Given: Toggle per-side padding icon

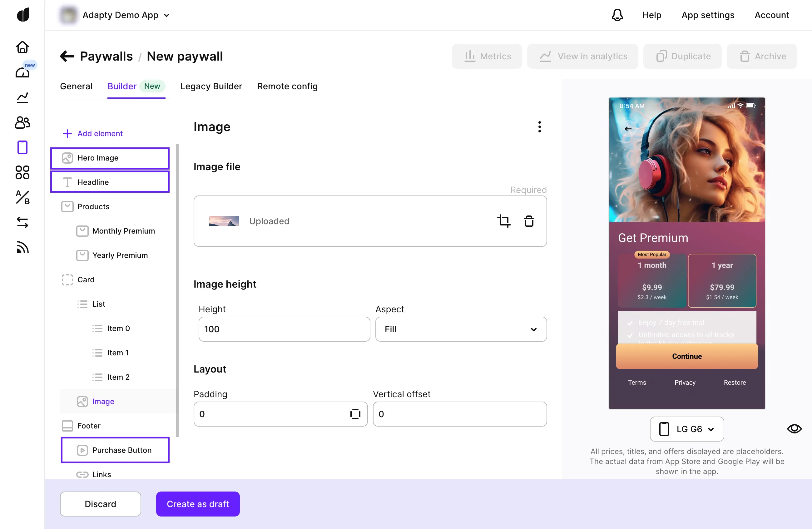Looking at the screenshot, I should pos(355,414).
